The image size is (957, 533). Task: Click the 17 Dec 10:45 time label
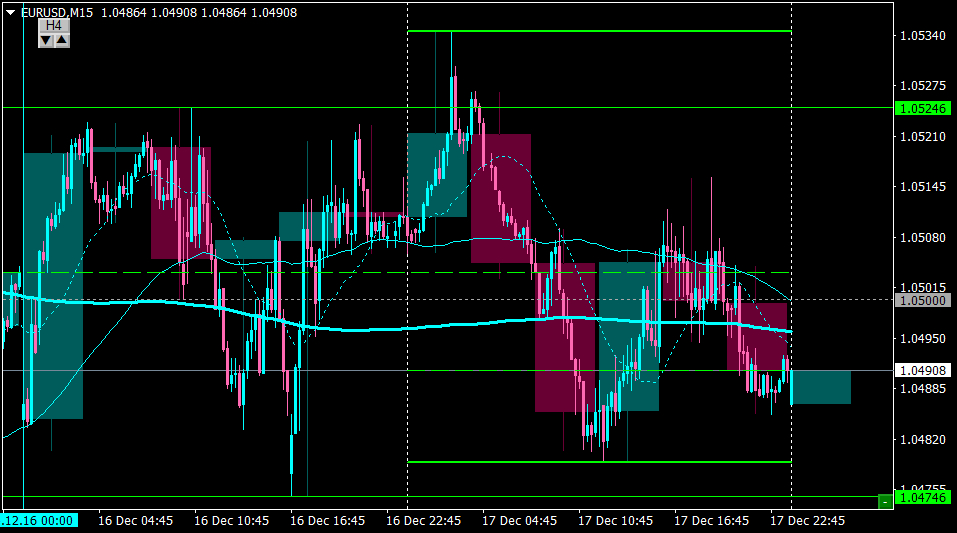615,521
